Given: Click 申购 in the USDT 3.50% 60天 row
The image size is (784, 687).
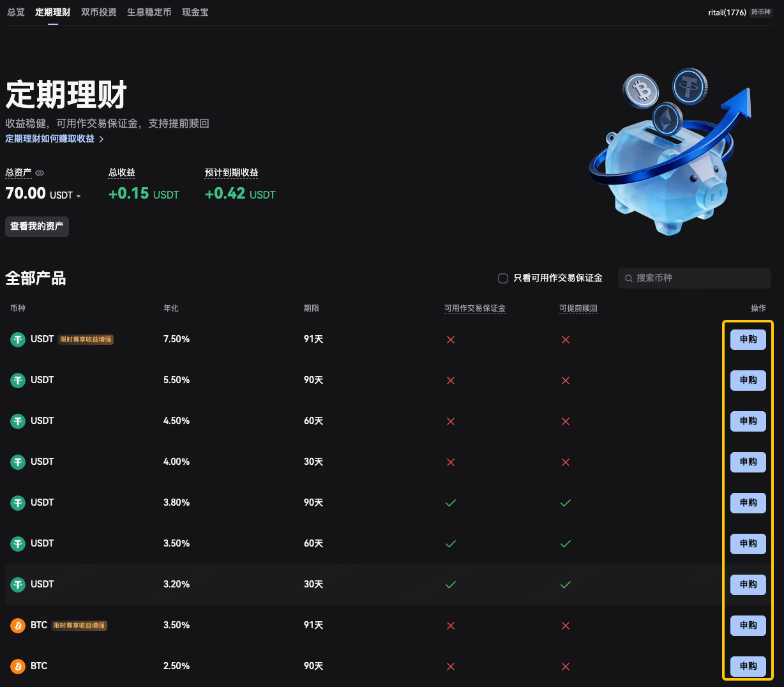Looking at the screenshot, I should [x=748, y=544].
